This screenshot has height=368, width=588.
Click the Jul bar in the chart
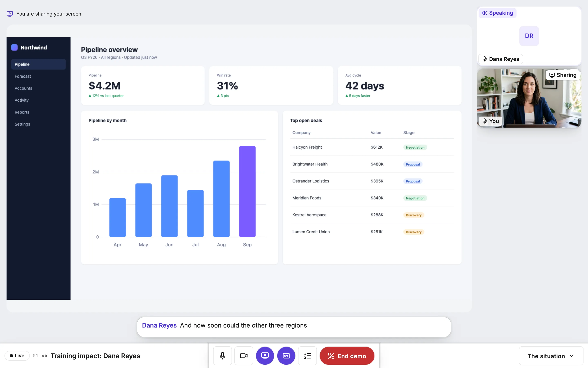[195, 213]
